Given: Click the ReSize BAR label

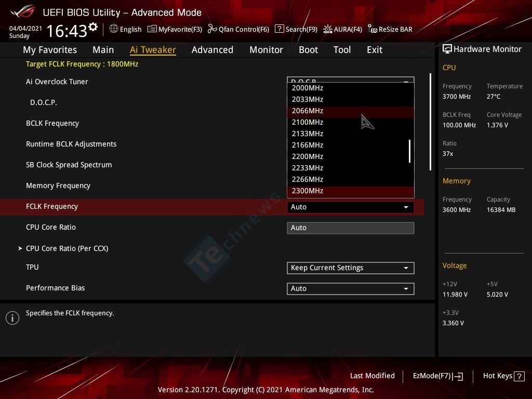Looking at the screenshot, I should click(395, 30).
